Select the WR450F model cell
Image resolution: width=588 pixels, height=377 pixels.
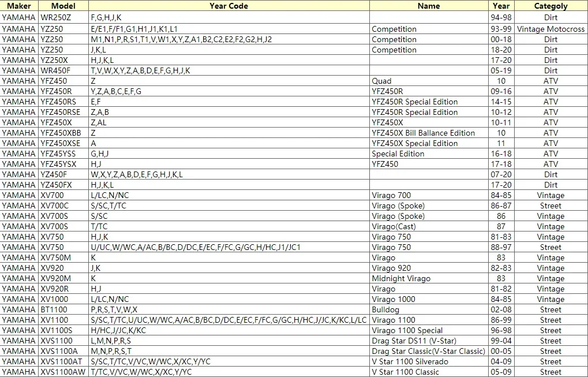(x=63, y=70)
